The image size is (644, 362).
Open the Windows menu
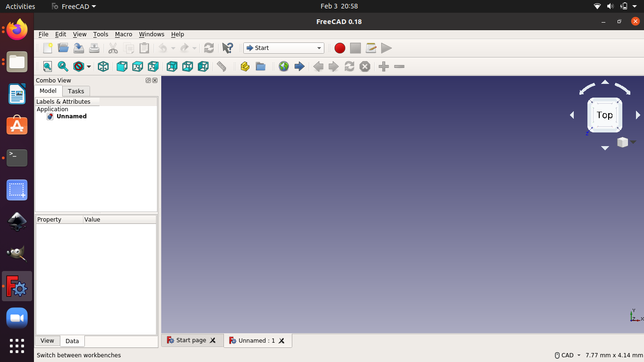click(x=151, y=34)
